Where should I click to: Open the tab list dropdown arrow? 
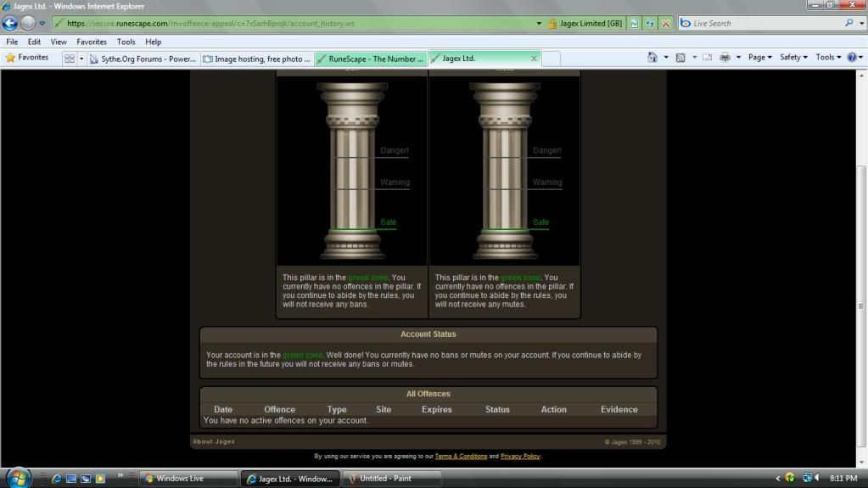[x=81, y=59]
